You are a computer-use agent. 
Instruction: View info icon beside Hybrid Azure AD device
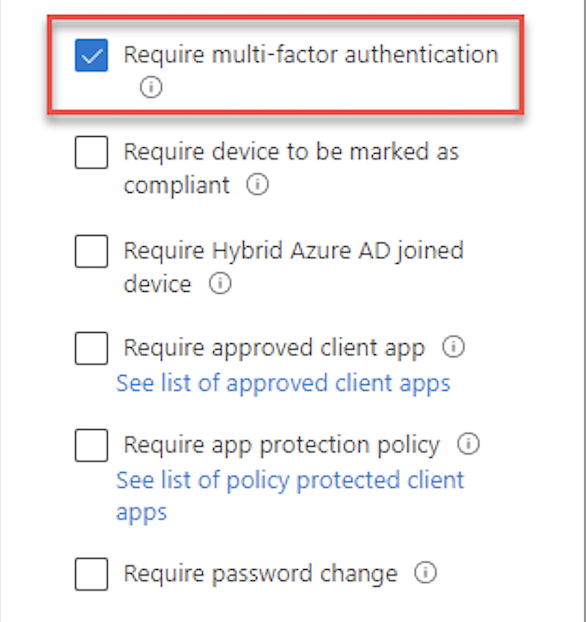pos(220,283)
